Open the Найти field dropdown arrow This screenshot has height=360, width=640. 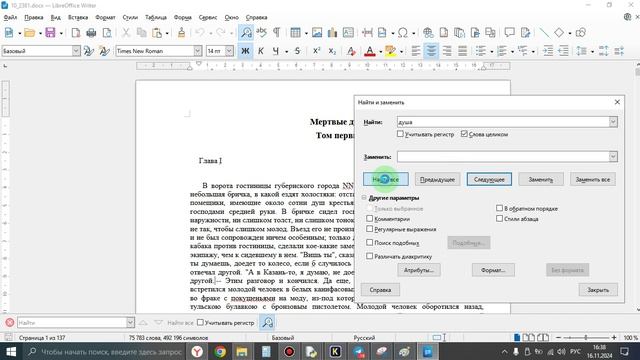tap(613, 122)
